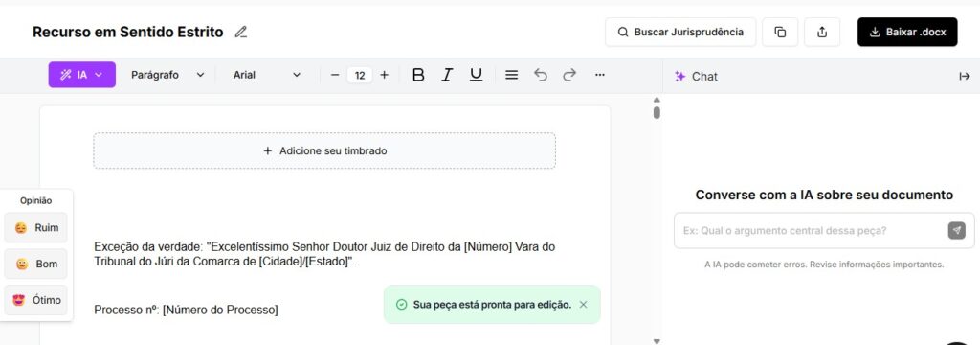
Task: Click Adicione seu timbrado placeholder
Action: (x=324, y=150)
